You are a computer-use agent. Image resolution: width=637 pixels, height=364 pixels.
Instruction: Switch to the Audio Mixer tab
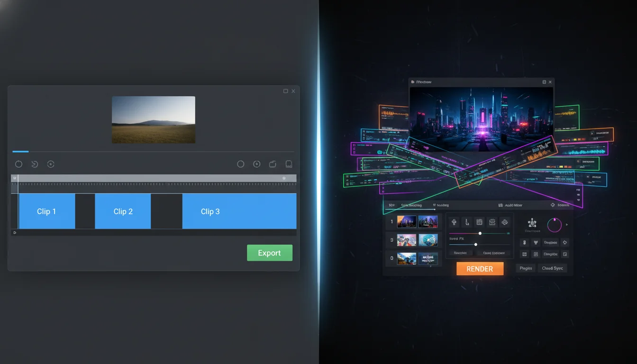pos(513,205)
